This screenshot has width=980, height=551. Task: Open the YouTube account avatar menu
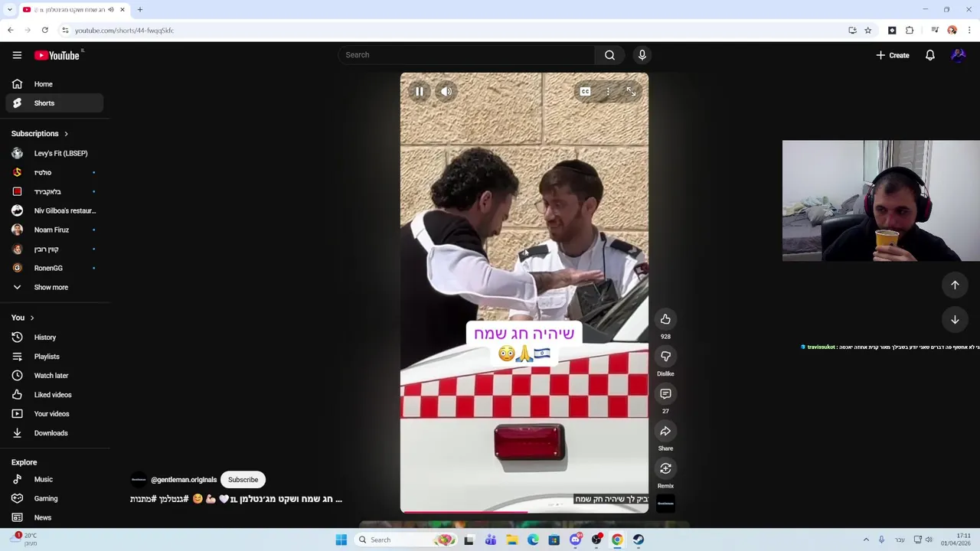[x=959, y=55]
